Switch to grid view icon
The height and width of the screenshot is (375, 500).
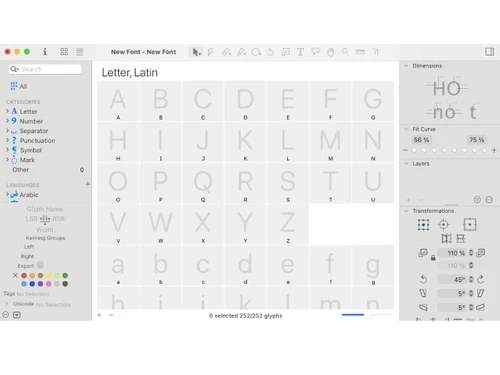coord(64,52)
